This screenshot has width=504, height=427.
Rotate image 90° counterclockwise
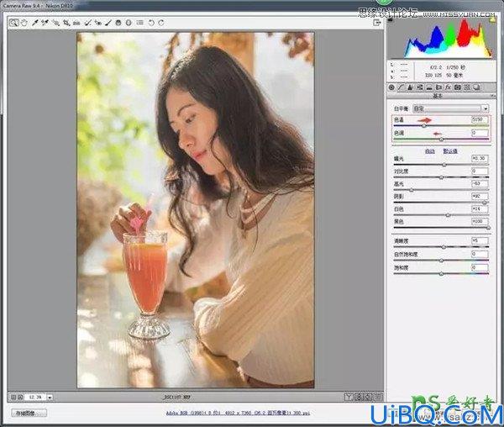point(151,23)
